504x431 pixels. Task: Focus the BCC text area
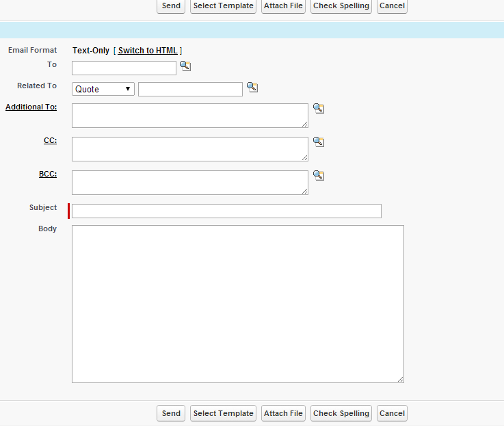(190, 183)
